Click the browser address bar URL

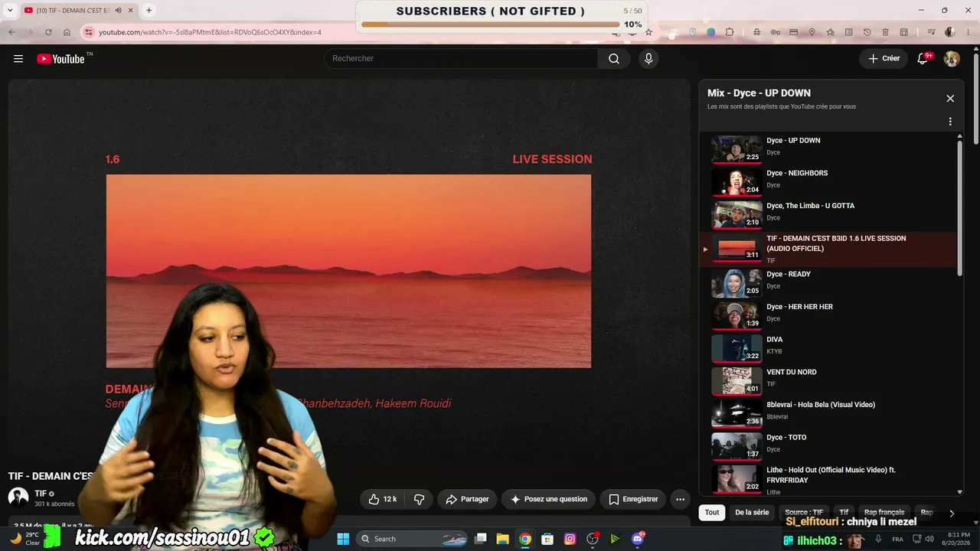click(x=210, y=32)
